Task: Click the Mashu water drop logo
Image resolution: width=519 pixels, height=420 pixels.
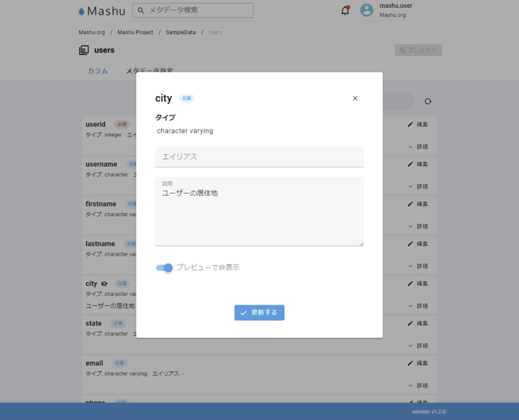Action: (81, 12)
